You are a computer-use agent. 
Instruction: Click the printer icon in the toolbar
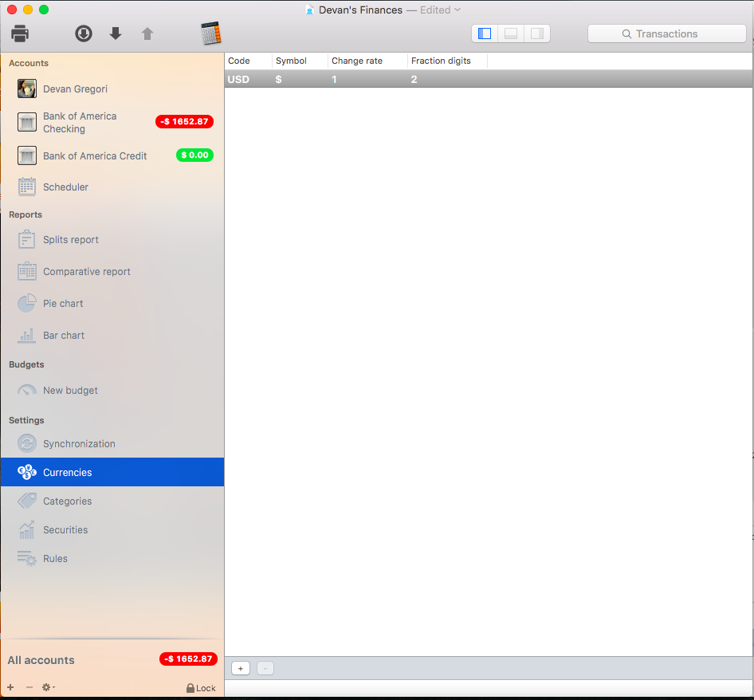point(19,33)
